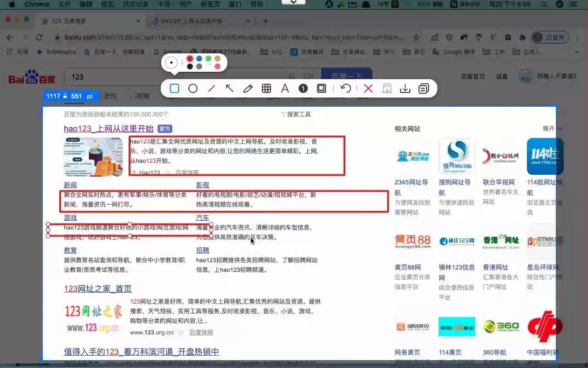The width and height of the screenshot is (588, 368).
Task: Open a new browser tab
Action: 266,21
